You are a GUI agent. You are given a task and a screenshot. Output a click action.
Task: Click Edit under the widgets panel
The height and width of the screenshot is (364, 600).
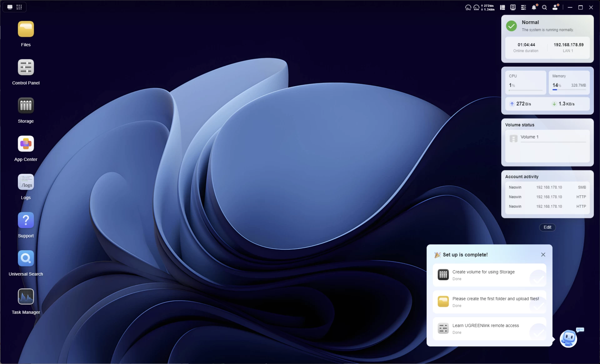point(547,227)
